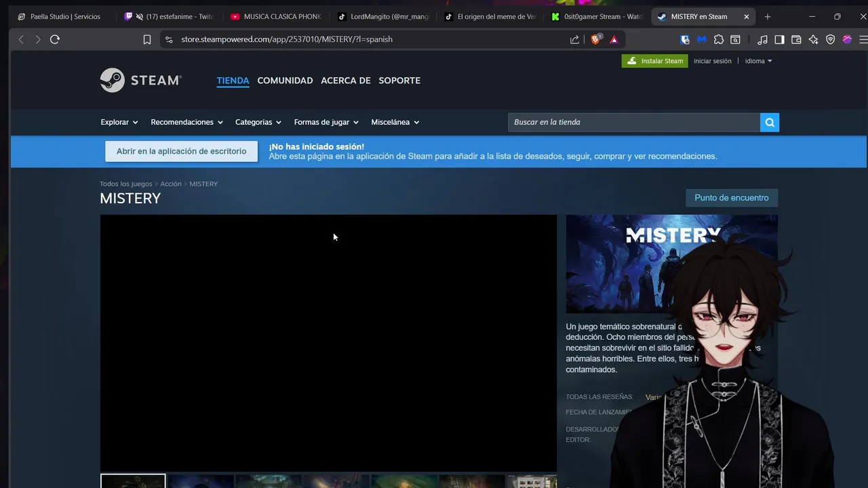This screenshot has width=868, height=488.
Task: Expand the Miscelánea dropdown menu
Action: coord(395,122)
